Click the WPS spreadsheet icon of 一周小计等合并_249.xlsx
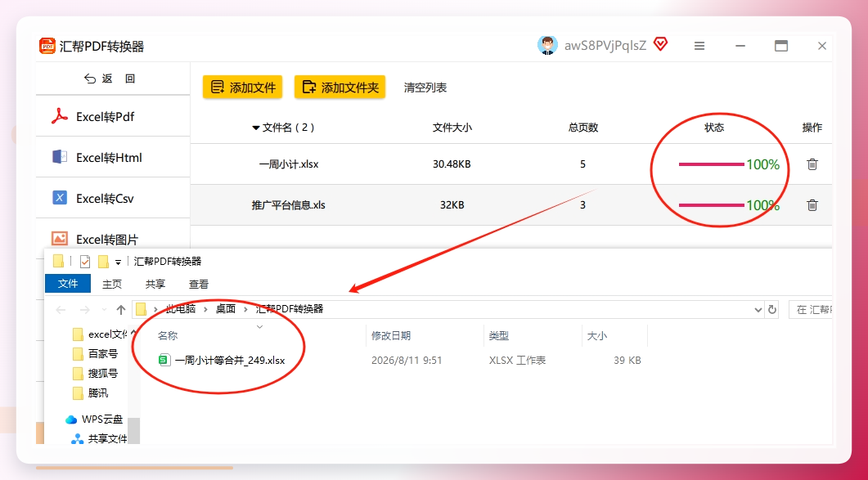 point(164,361)
